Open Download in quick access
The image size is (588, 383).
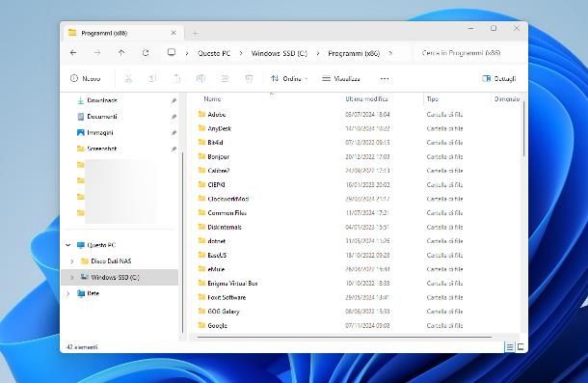(x=102, y=100)
